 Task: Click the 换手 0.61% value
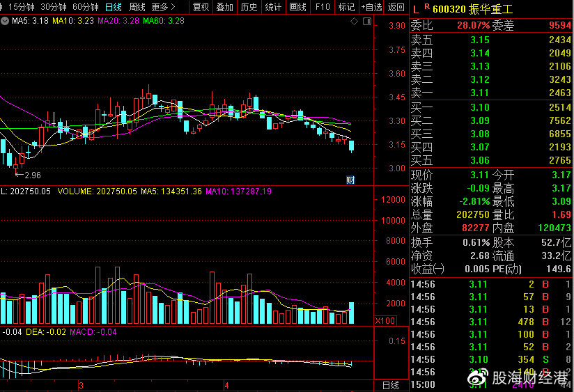[476, 242]
